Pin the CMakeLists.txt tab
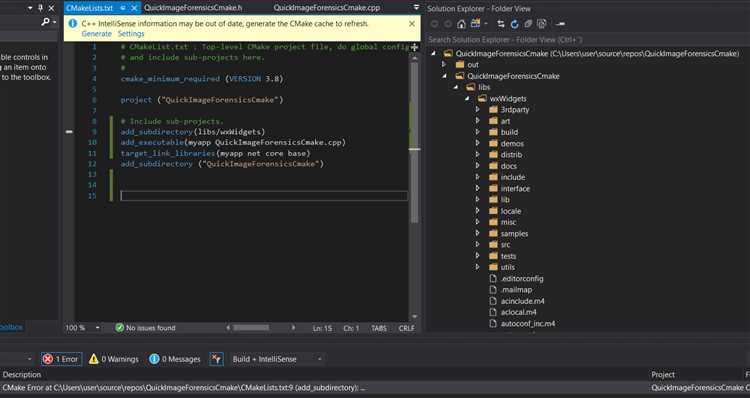Screen dimensions: 750x398 coord(123,8)
